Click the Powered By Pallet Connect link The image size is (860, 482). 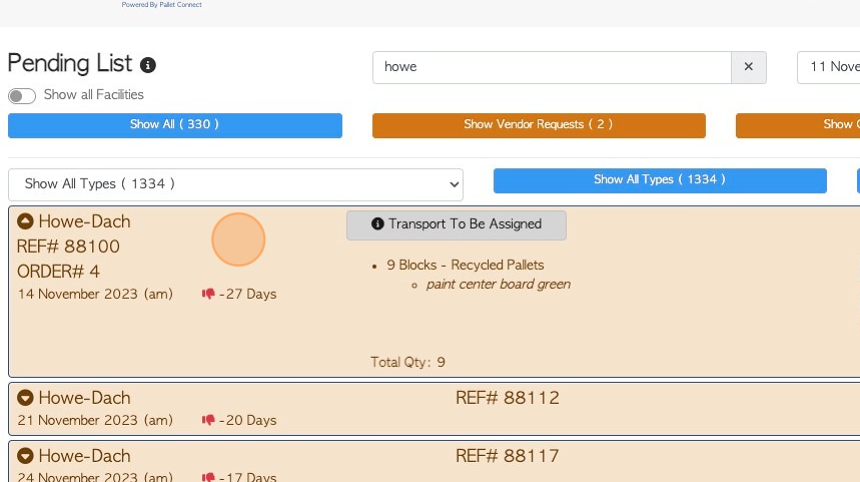[162, 5]
